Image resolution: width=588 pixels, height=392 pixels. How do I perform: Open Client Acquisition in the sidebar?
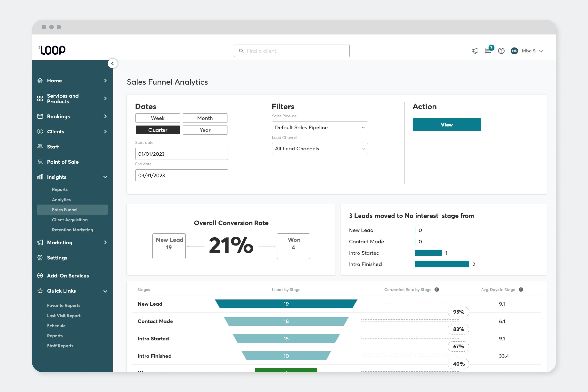(70, 220)
